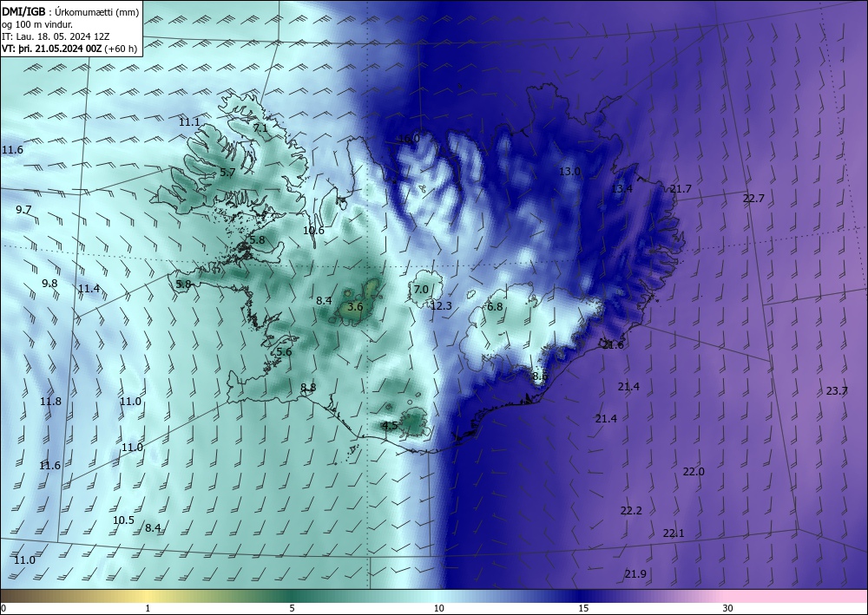Click the 7.0 value label

(x=421, y=289)
